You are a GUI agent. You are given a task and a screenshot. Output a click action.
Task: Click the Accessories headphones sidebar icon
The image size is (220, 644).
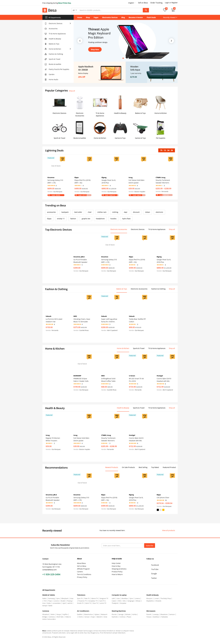point(46,28)
